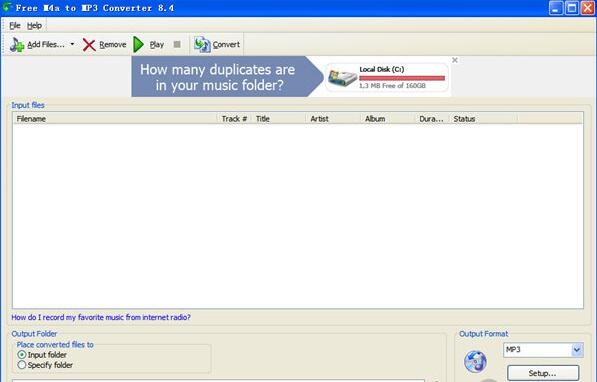Start playback with the green Play arrow
This screenshot has width=597, height=382.
pos(139,45)
